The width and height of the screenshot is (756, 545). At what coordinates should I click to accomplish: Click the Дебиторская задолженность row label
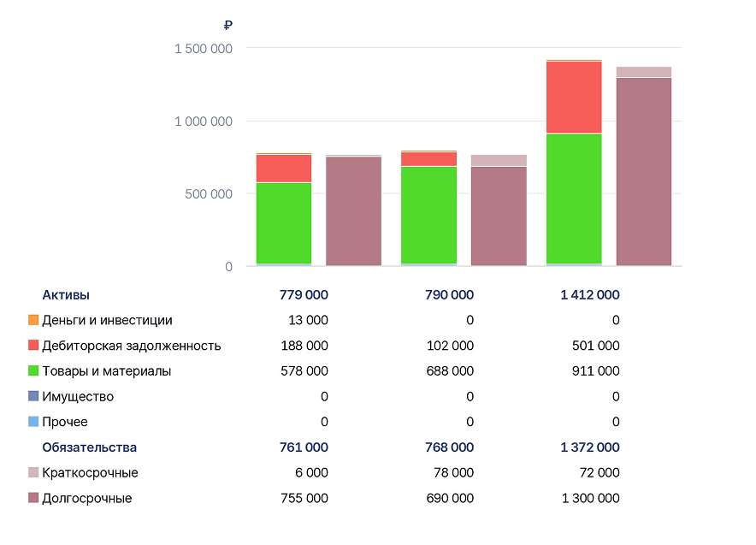coord(131,346)
